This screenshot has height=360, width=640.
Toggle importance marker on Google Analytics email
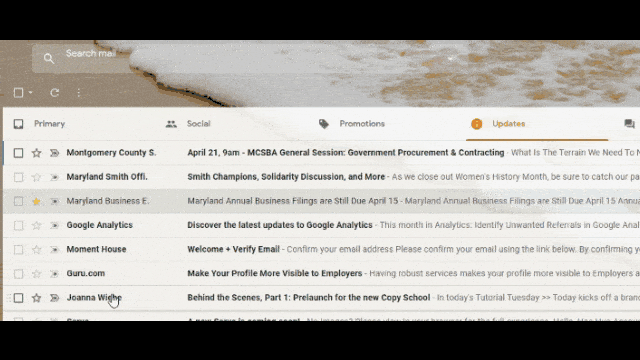coord(54,225)
